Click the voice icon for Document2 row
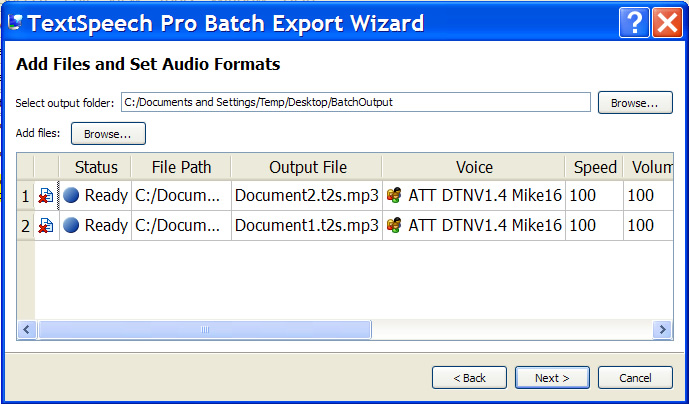Viewport: 689px width, 404px height. 394,196
